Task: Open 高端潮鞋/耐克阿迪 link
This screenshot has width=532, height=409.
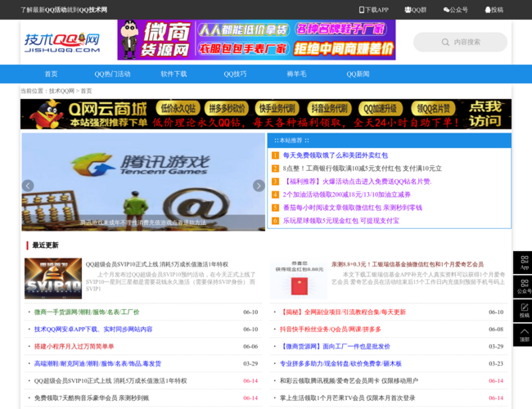Action: pyautogui.click(x=97, y=363)
